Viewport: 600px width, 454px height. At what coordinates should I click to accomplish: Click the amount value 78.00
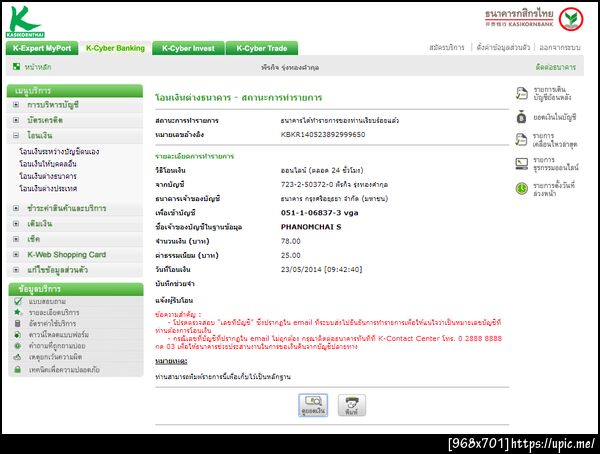pos(290,241)
